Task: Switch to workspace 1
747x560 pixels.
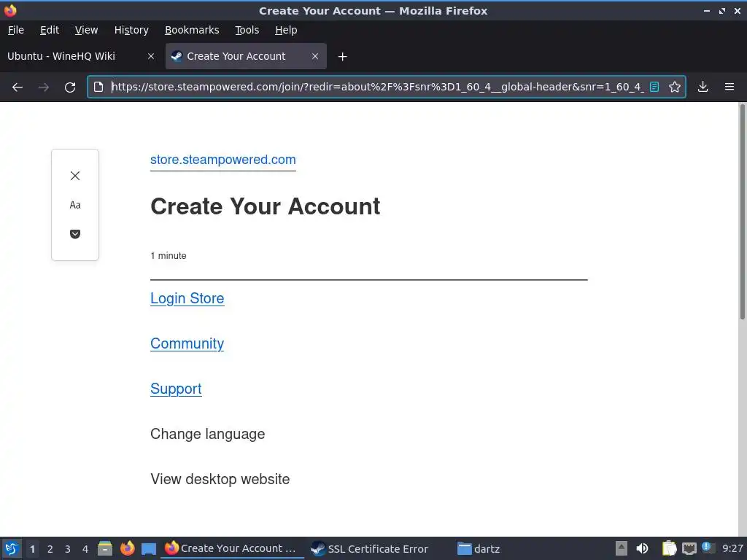Action: [x=32, y=549]
